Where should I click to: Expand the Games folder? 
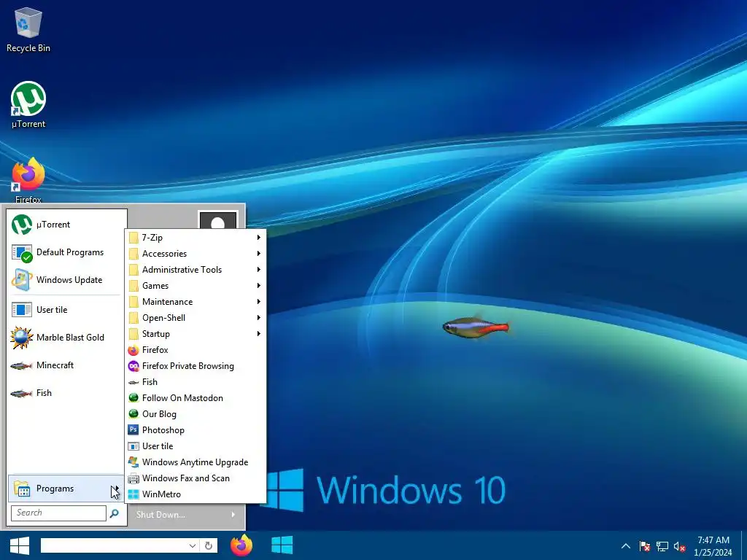coord(196,286)
